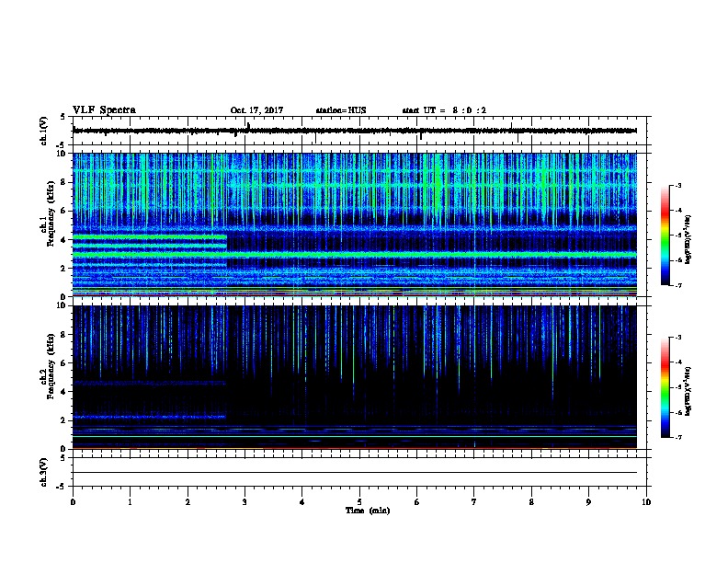Viewport: 728px width, 563px height.
Task: Click time axis tick label "1"
Action: [x=130, y=501]
